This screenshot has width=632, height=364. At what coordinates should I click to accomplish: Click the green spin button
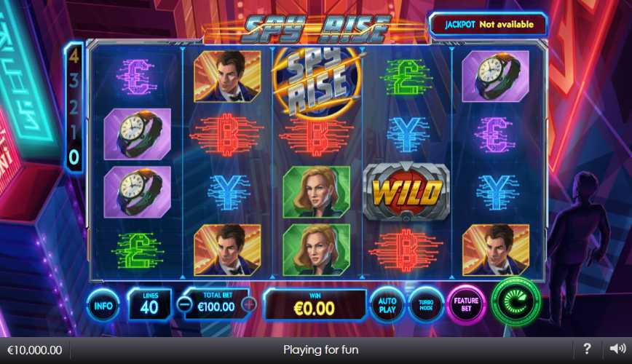coord(516,301)
